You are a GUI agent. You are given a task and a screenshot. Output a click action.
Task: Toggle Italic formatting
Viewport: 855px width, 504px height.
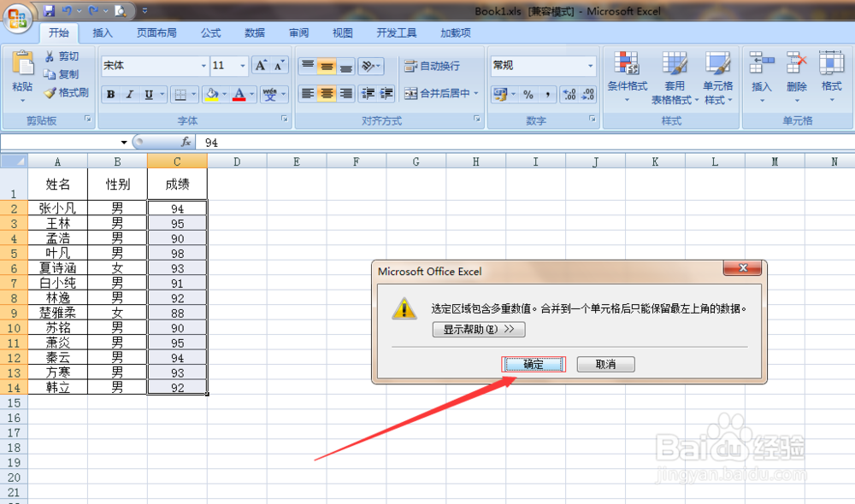(129, 94)
